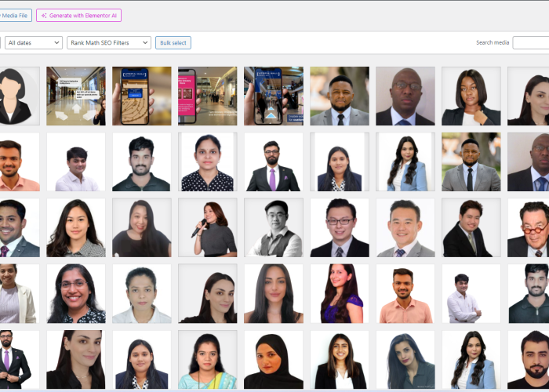
Task: Open the black-and-white man in vest photo
Action: click(274, 227)
